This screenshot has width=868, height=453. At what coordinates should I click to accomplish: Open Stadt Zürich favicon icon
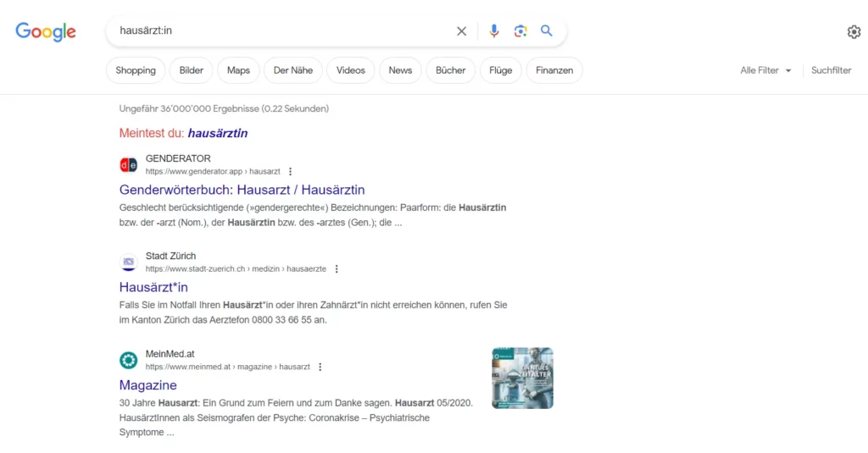129,262
